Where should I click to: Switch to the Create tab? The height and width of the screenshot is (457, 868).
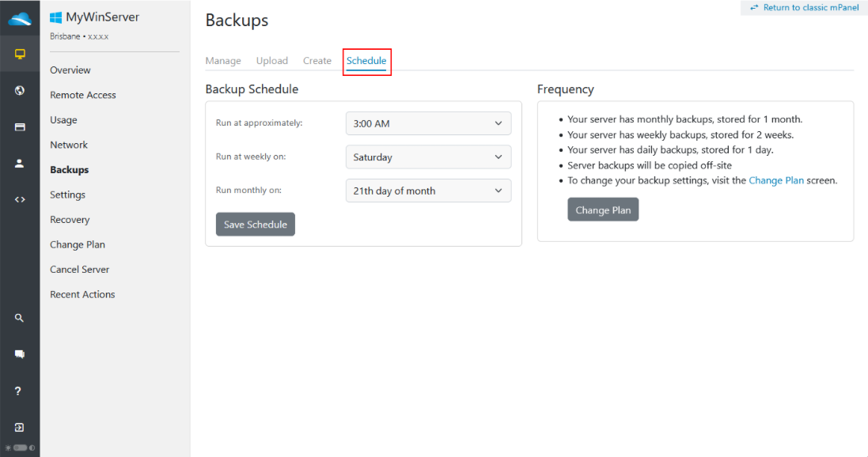tap(317, 61)
